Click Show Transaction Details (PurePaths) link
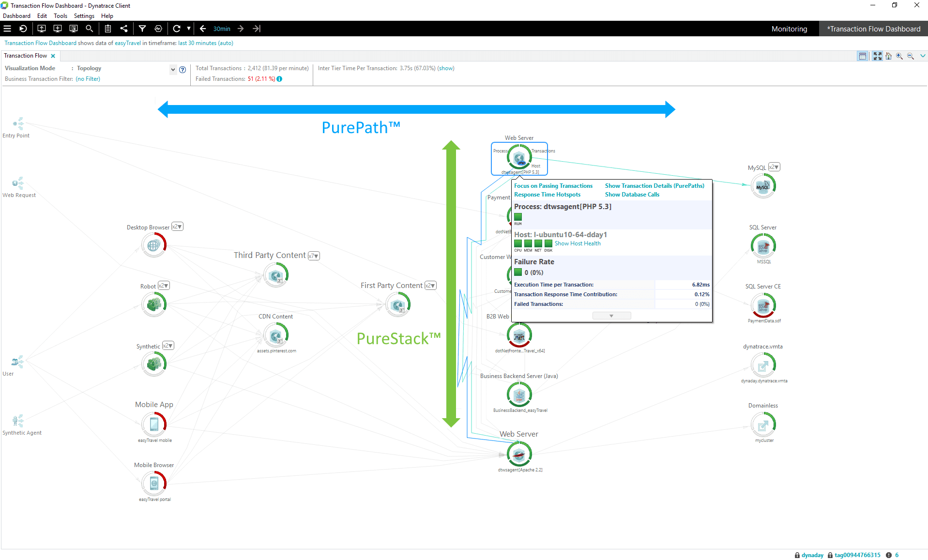 (x=654, y=186)
